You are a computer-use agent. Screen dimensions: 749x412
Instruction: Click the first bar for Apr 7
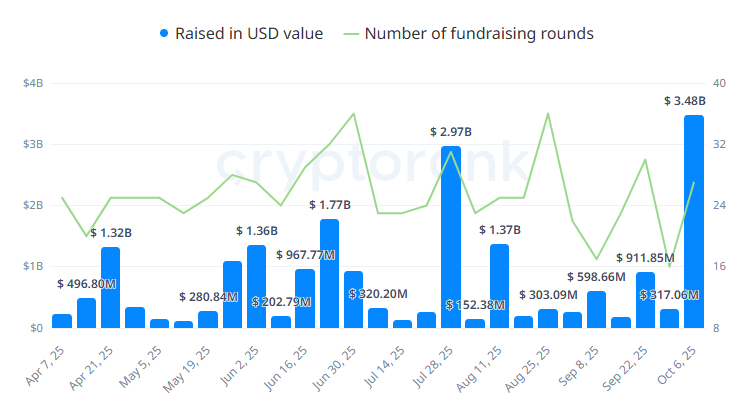tap(62, 321)
